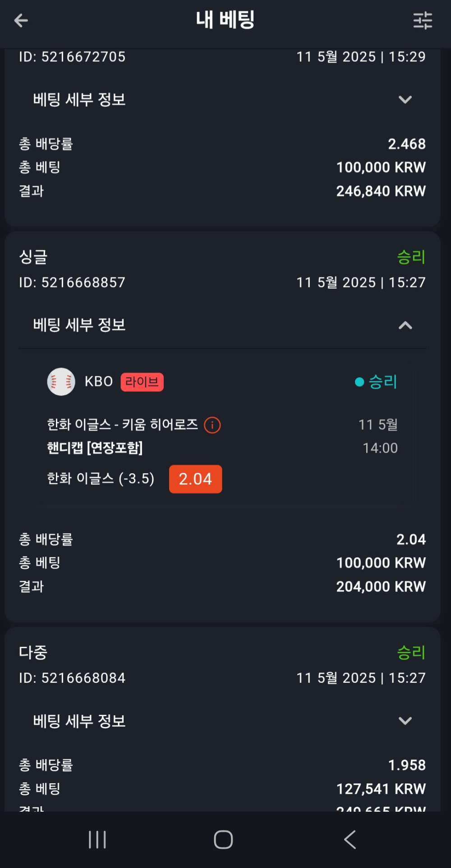This screenshot has height=868, width=451.
Task: Tap the 핸디캡 [연장포함] market label
Action: (95, 448)
